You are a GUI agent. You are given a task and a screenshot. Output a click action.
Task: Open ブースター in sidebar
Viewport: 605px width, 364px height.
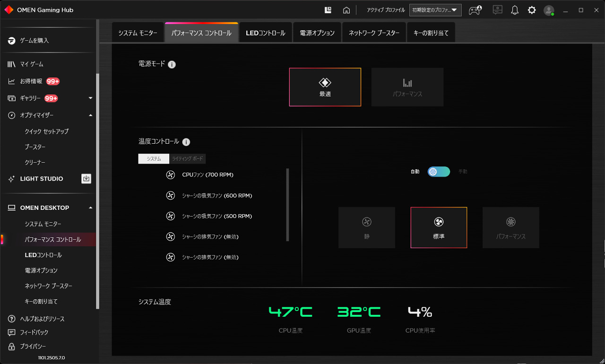pos(35,147)
